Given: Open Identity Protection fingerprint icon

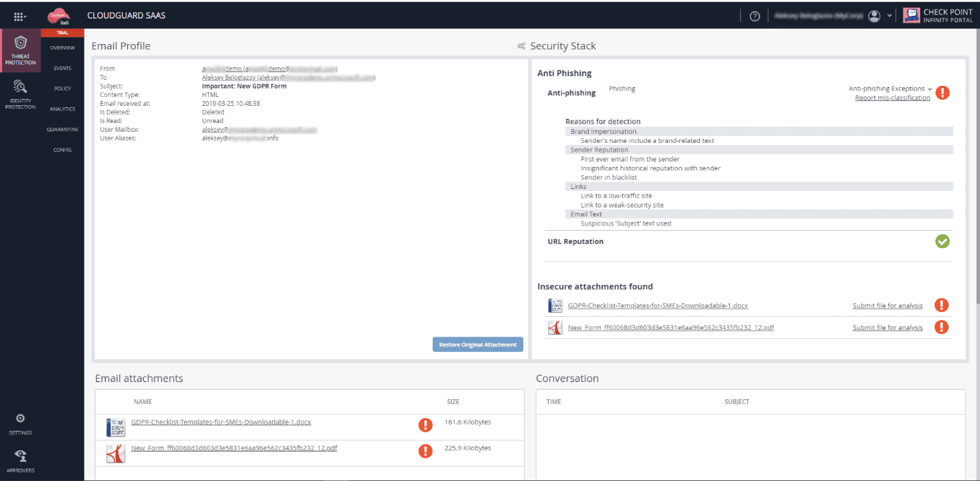Looking at the screenshot, I should point(20,87).
